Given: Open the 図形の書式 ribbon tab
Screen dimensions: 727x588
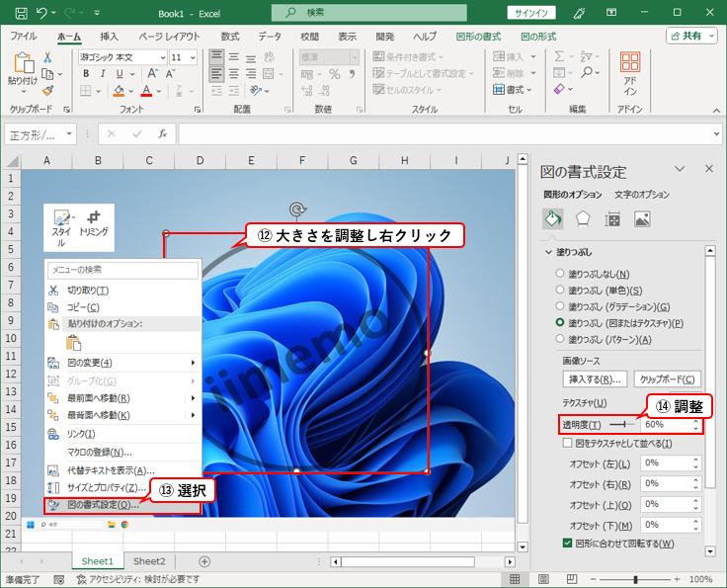Looking at the screenshot, I should coord(478,37).
